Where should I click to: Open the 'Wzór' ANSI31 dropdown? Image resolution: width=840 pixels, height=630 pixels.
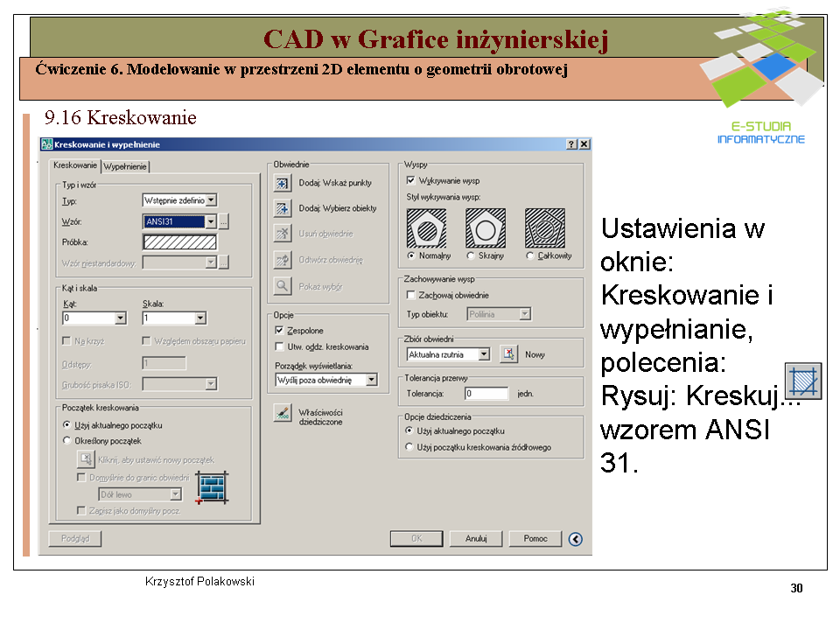point(210,222)
